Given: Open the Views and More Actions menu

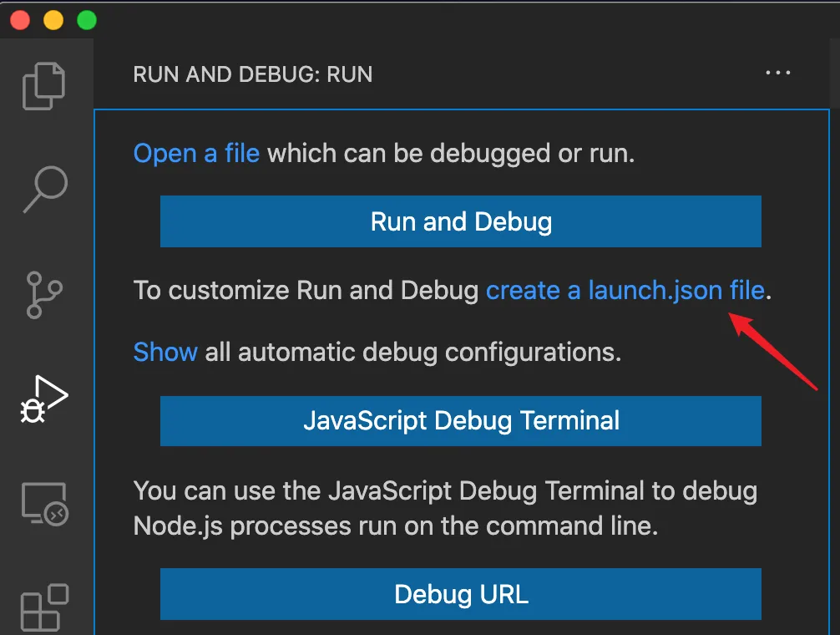Looking at the screenshot, I should pos(778,74).
